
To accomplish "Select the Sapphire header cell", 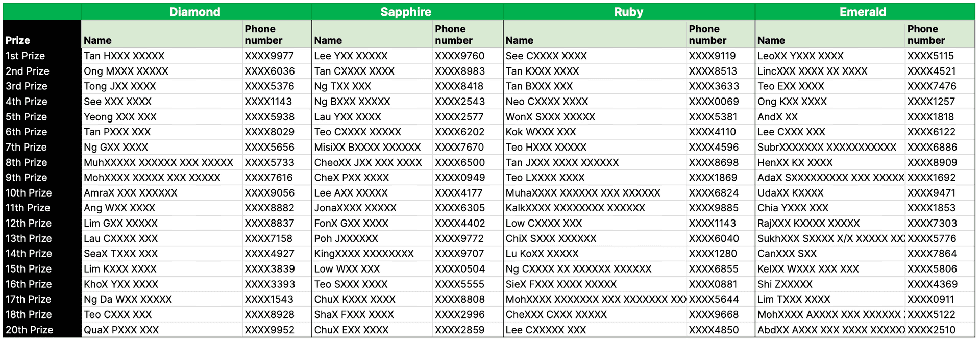I will coord(407,12).
